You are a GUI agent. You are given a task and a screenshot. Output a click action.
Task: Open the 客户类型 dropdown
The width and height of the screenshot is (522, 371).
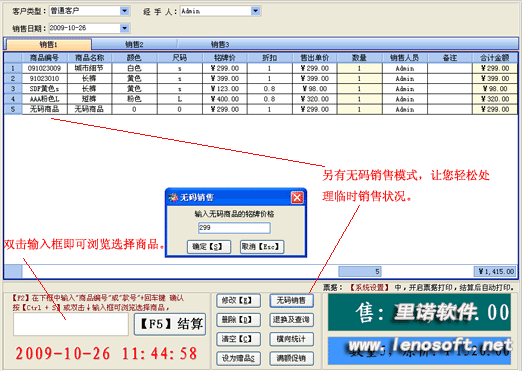[124, 11]
